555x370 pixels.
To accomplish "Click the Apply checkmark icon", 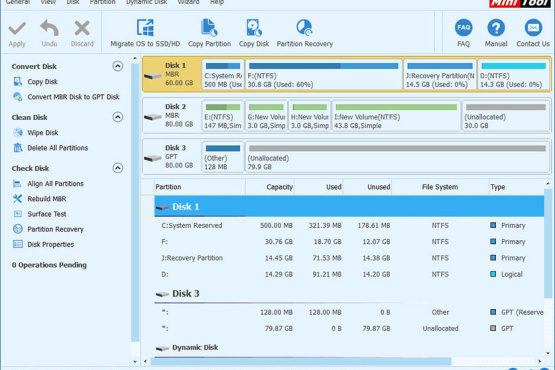I will (17, 29).
